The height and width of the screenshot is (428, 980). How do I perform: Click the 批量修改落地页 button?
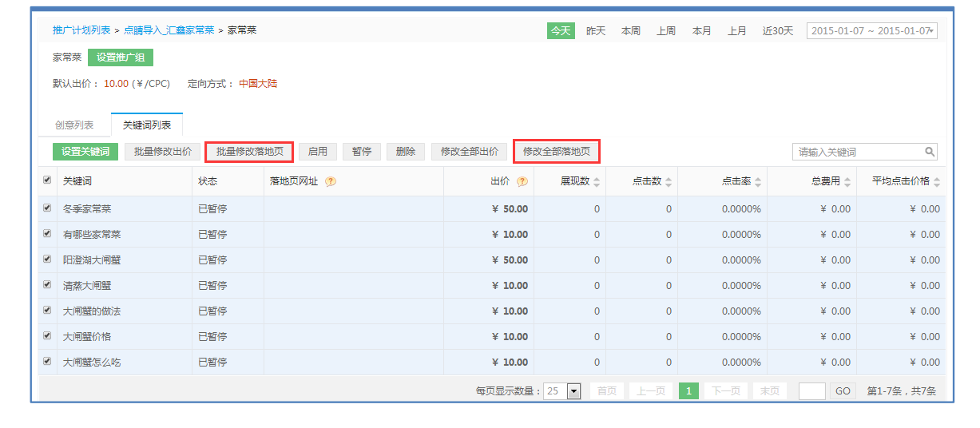(x=249, y=152)
